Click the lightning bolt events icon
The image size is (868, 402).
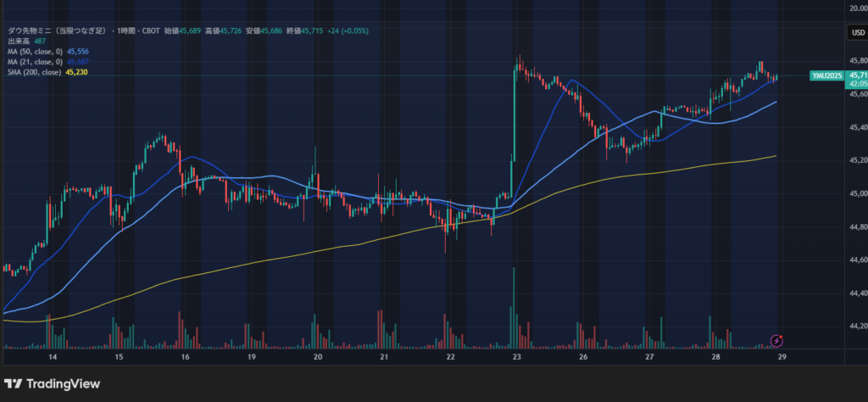pyautogui.click(x=776, y=341)
